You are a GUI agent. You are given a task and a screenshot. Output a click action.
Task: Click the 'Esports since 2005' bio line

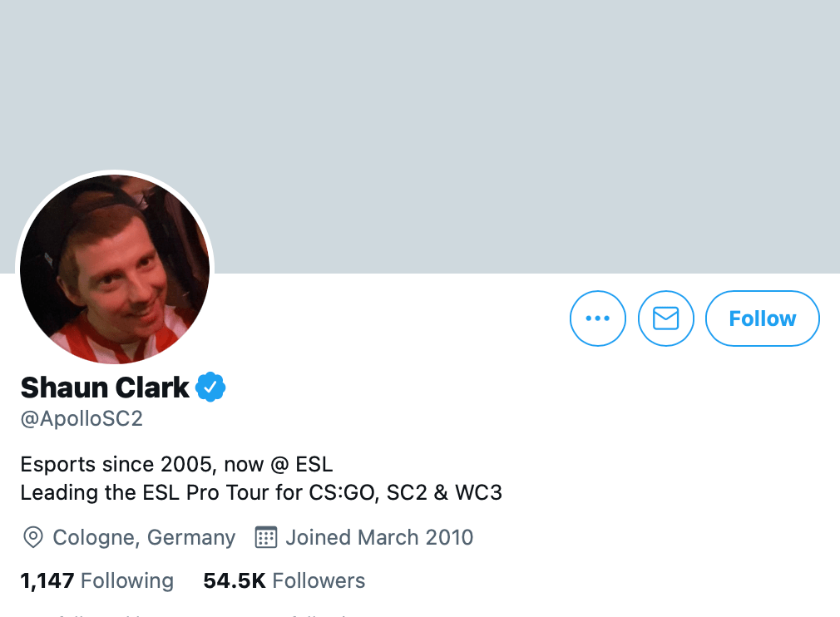pyautogui.click(x=177, y=464)
